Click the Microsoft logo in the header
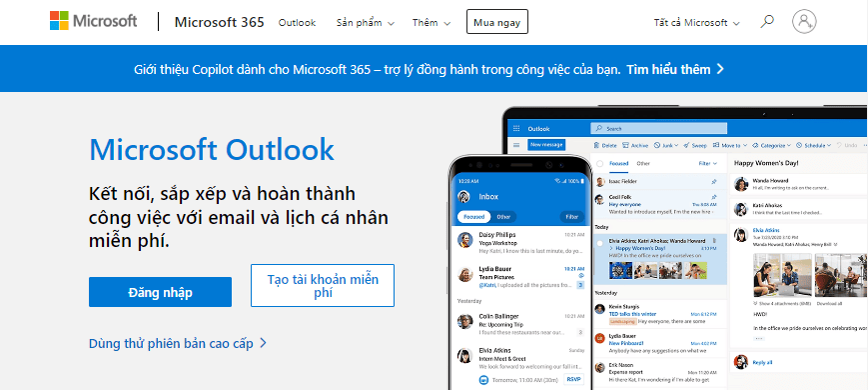The image size is (868, 390). [x=93, y=21]
